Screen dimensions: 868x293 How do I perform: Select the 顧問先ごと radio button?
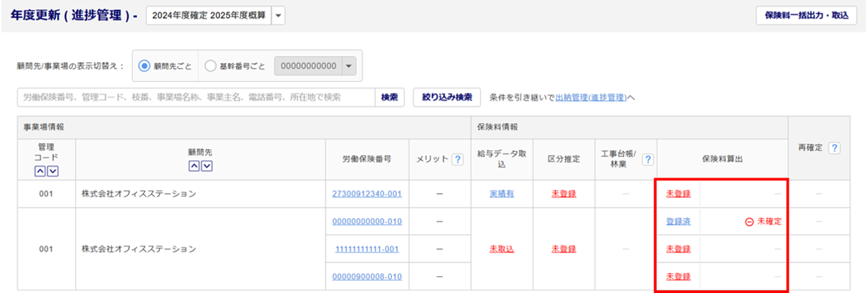coord(145,66)
